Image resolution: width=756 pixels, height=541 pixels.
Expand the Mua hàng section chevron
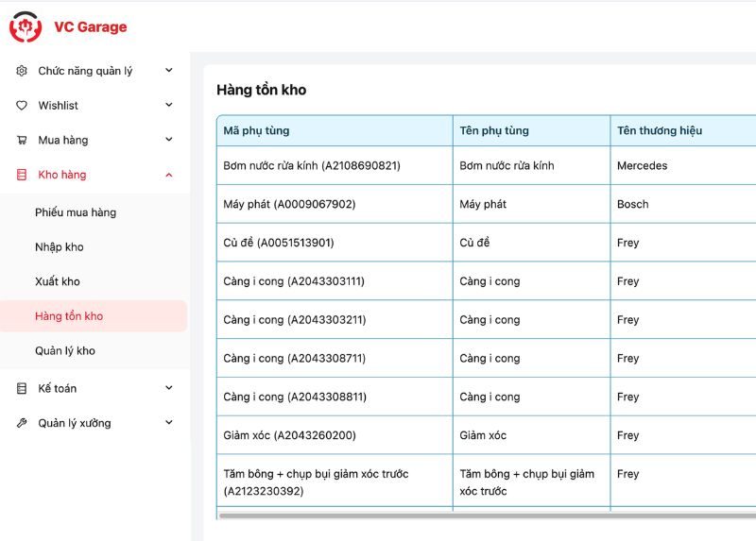(169, 140)
